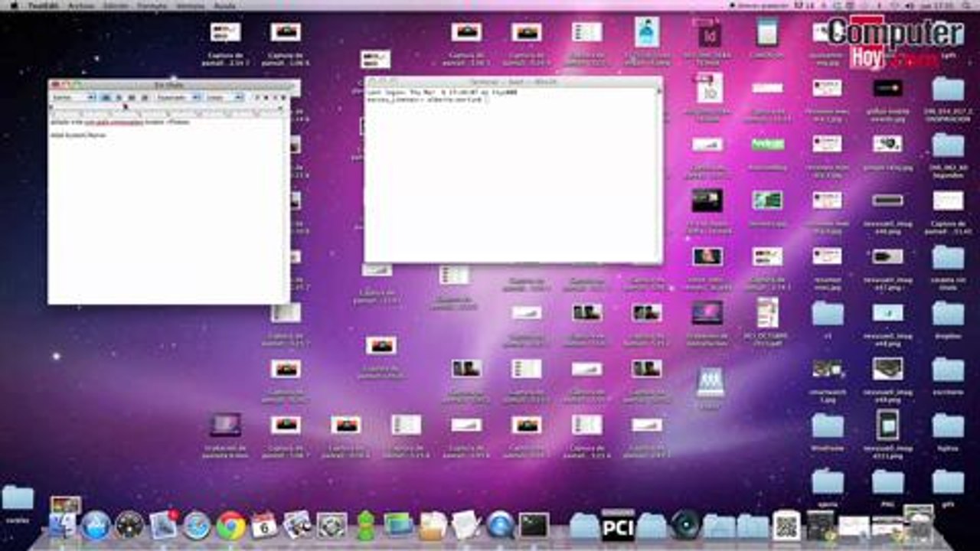This screenshot has height=551, width=980.
Task: Open Estilos dropdown in TextEdit toolbar
Action: pos(73,97)
